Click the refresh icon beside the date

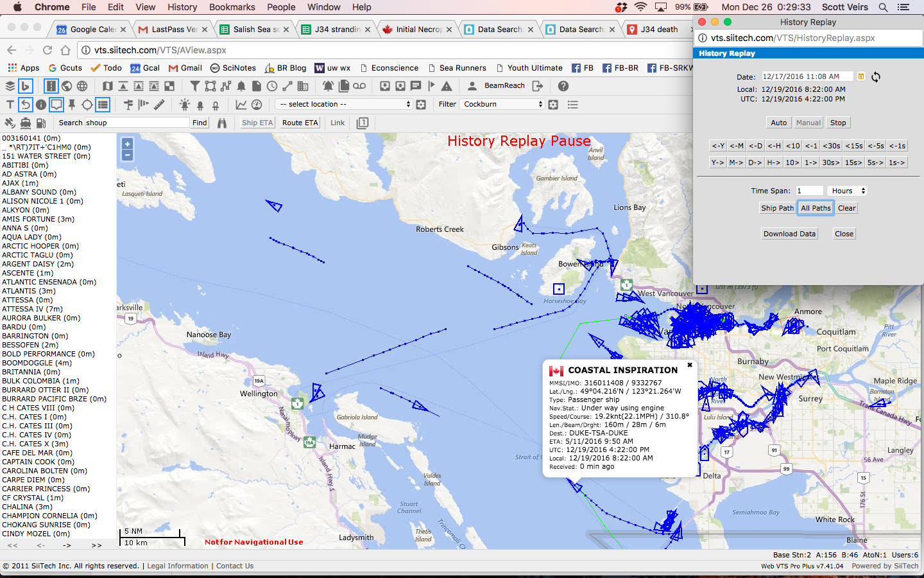point(876,76)
